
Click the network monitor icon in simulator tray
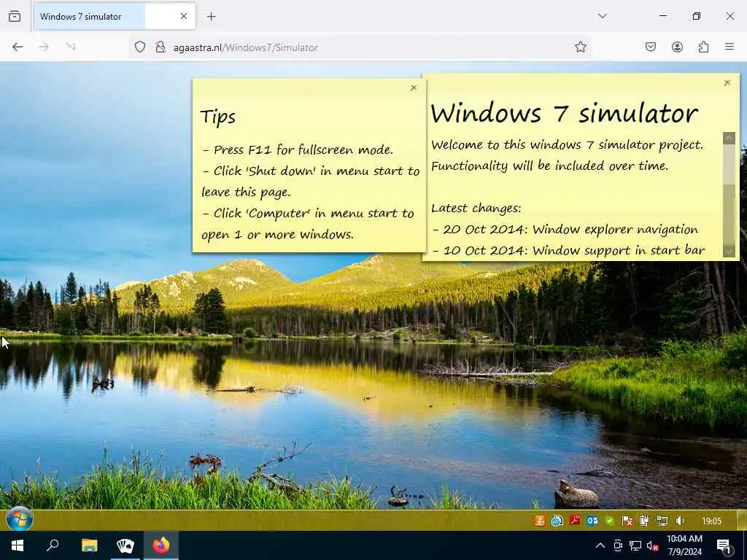click(x=662, y=521)
